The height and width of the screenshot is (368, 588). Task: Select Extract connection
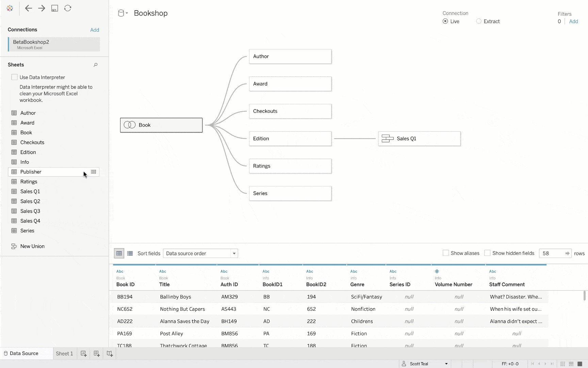pos(479,21)
